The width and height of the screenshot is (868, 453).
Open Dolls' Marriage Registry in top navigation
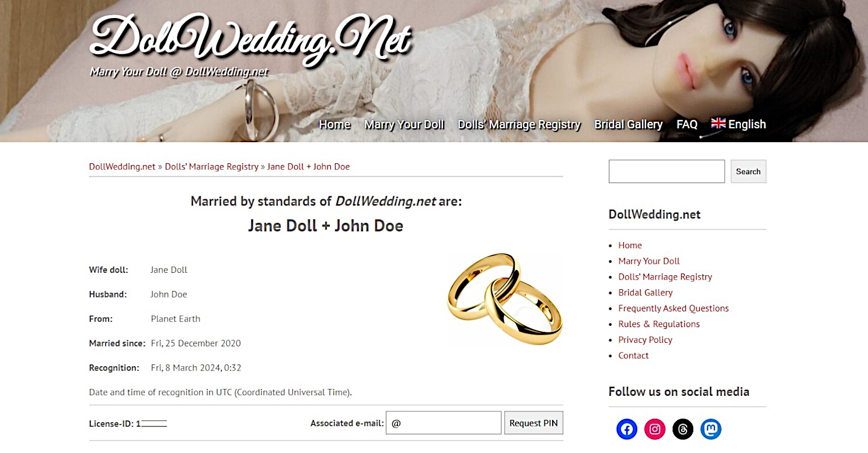[x=519, y=124]
